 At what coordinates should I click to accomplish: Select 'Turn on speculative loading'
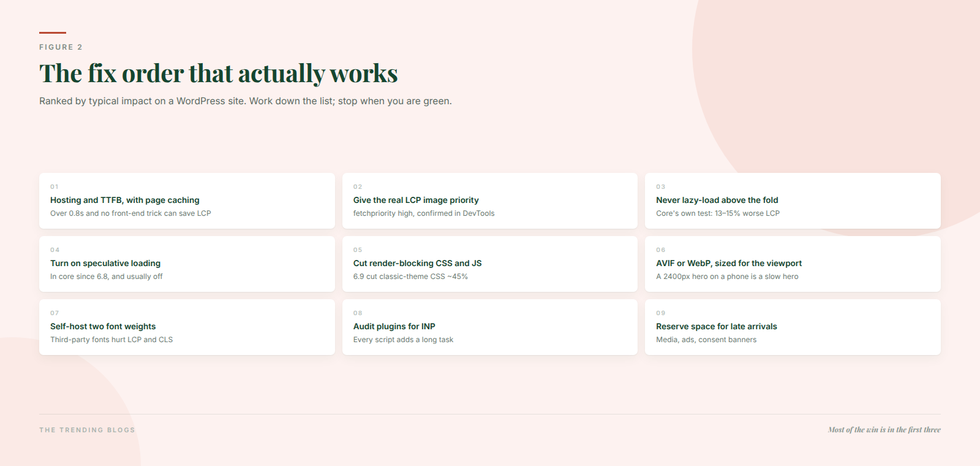pos(105,263)
